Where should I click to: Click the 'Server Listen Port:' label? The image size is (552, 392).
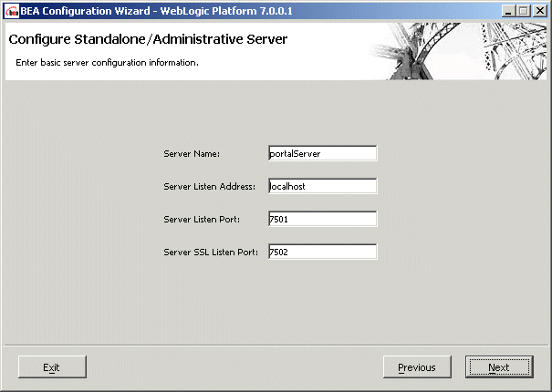click(x=202, y=219)
